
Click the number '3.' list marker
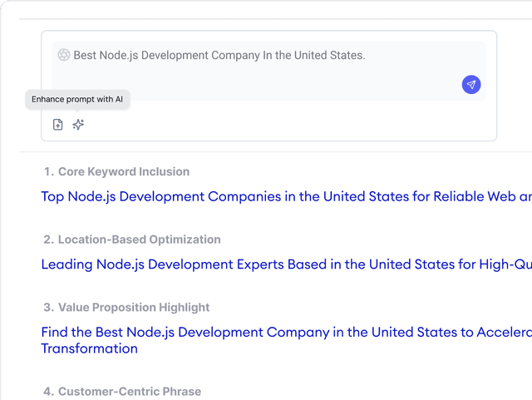click(x=49, y=308)
